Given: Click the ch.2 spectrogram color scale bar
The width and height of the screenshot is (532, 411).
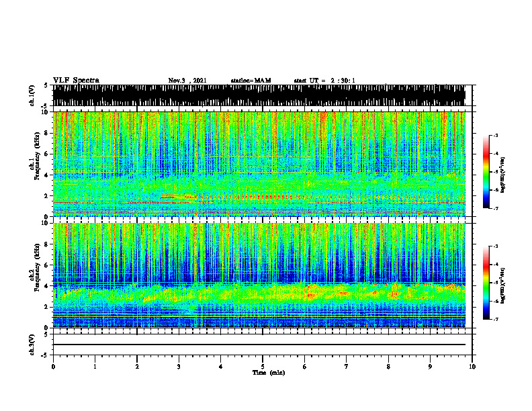Looking at the screenshot, I should click(486, 283).
